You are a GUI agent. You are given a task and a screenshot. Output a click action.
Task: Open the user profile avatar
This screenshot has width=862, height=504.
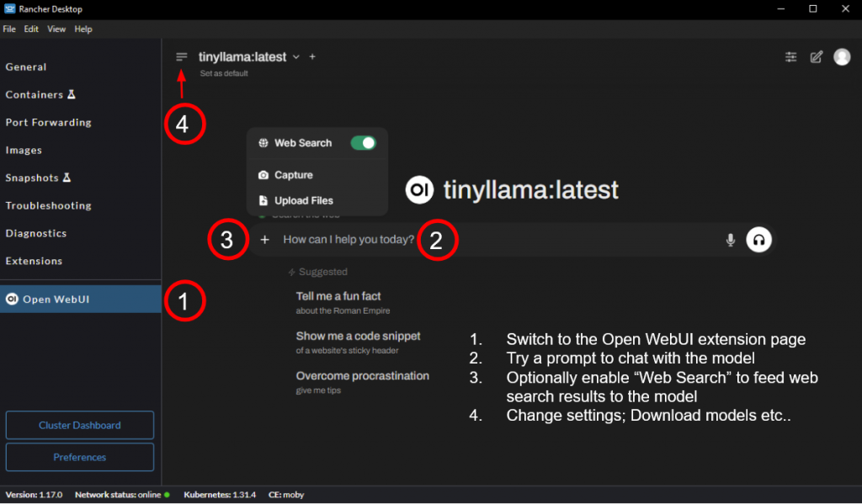click(842, 56)
